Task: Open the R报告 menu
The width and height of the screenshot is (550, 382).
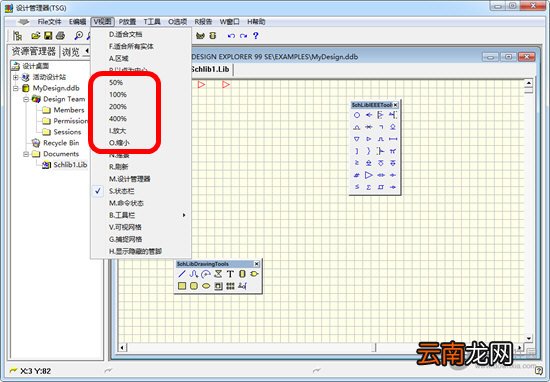Action: point(203,22)
